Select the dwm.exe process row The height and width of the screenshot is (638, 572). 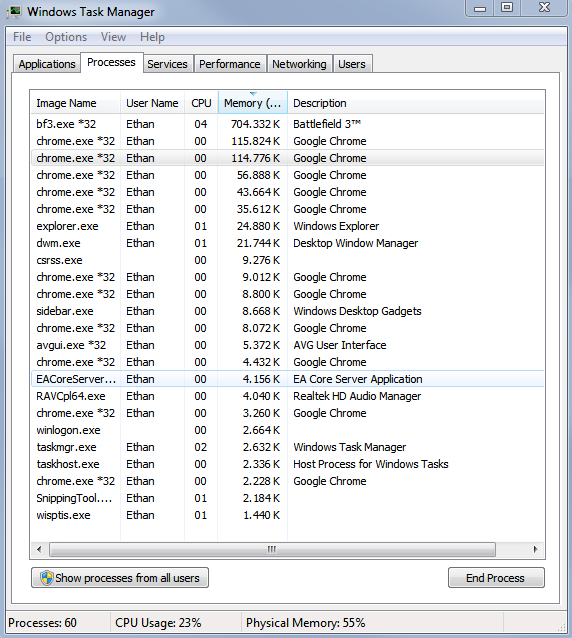pyautogui.click(x=287, y=243)
